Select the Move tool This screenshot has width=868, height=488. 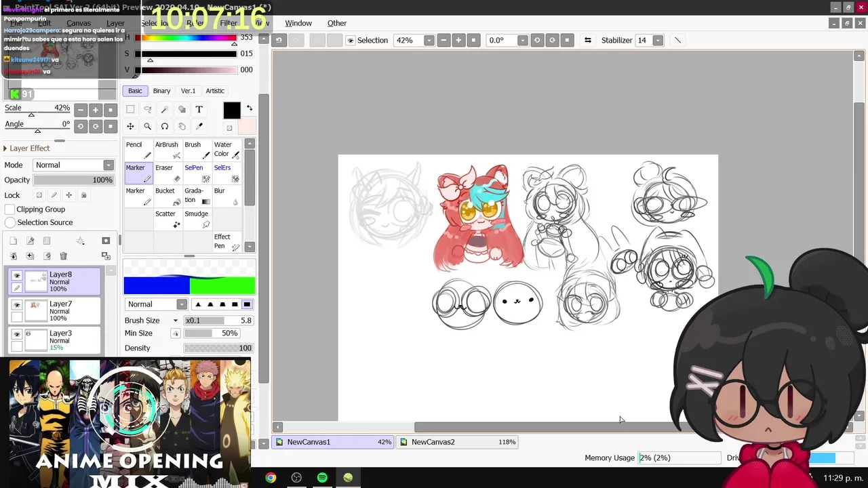coord(130,126)
